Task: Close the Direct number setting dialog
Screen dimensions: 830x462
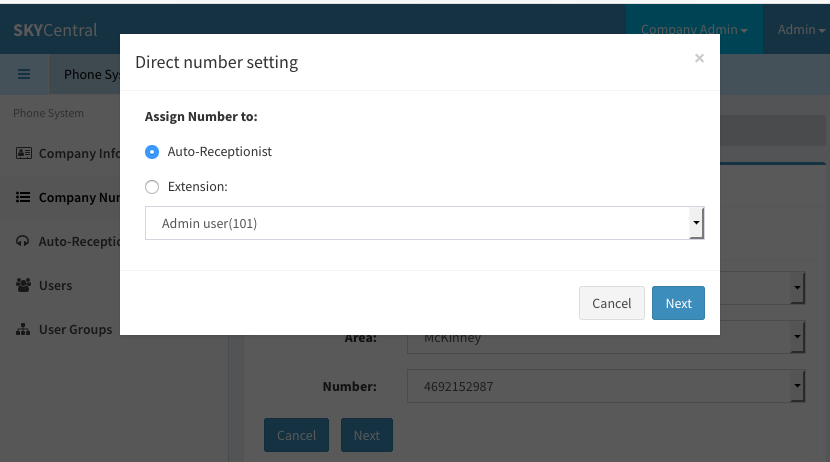Action: [699, 58]
